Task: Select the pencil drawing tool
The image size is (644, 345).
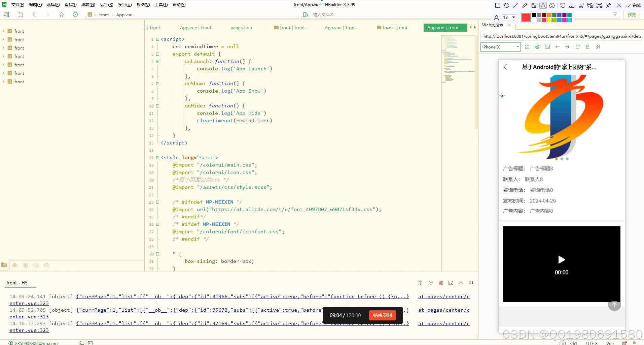Action: click(x=525, y=5)
